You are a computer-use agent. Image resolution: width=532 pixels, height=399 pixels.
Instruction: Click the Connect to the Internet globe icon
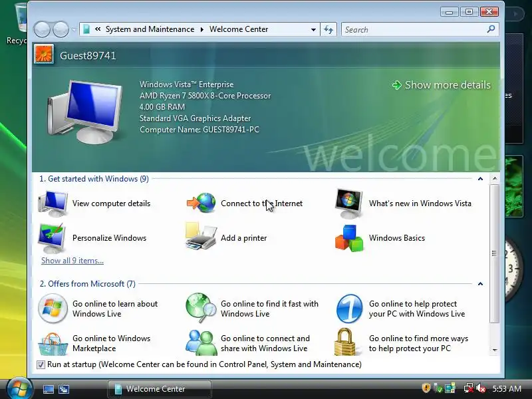(x=201, y=203)
